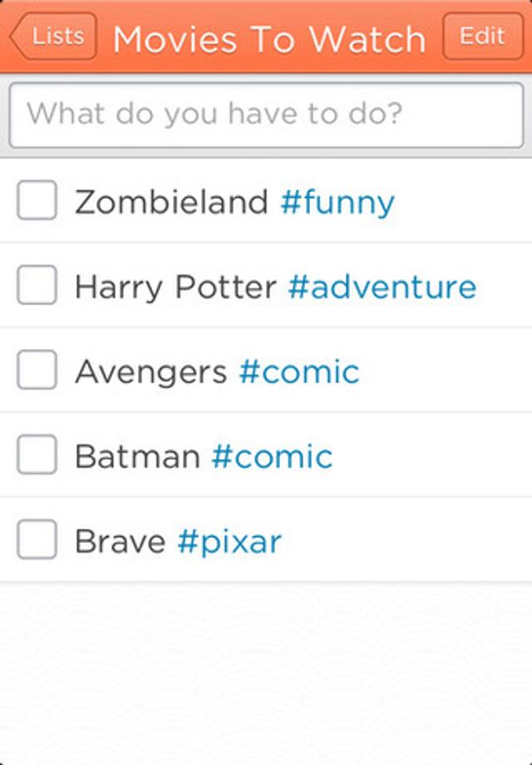Tap the #pixar hashtag
This screenshot has height=765, width=532.
pyautogui.click(x=229, y=542)
